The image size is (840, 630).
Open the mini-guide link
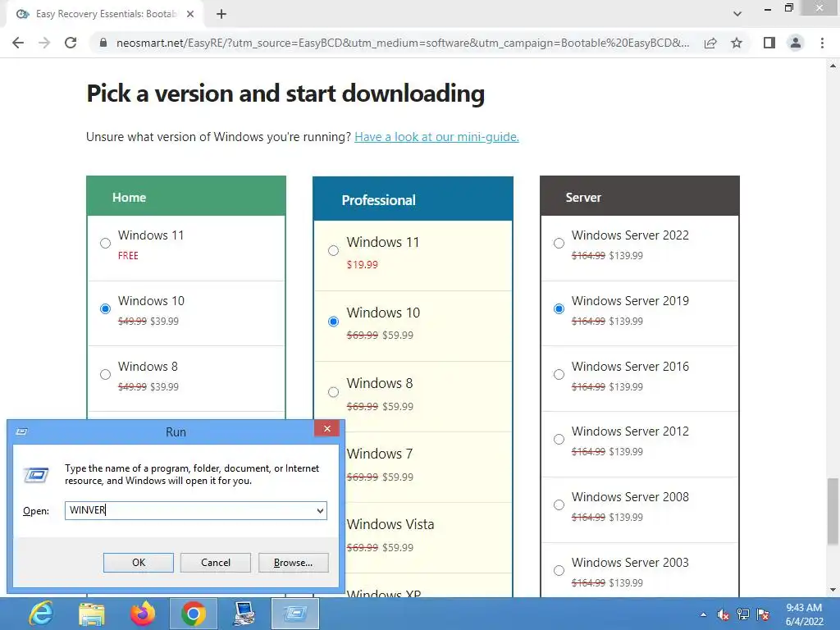tap(436, 137)
